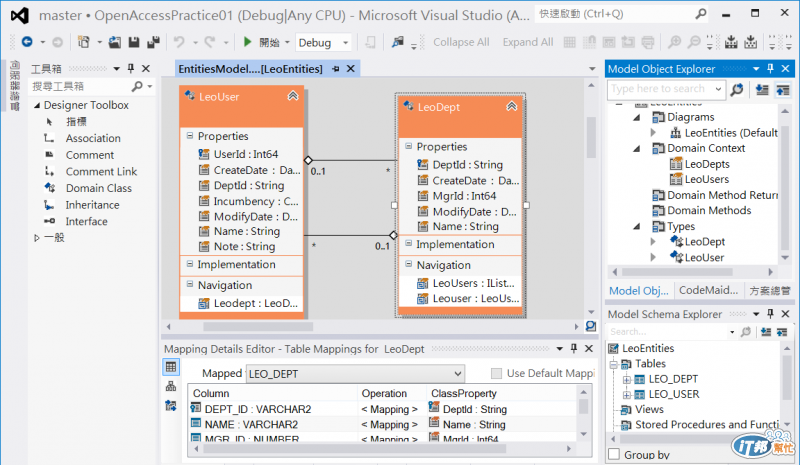
Task: Expand the LEO_DEPT table node
Action: point(627,379)
